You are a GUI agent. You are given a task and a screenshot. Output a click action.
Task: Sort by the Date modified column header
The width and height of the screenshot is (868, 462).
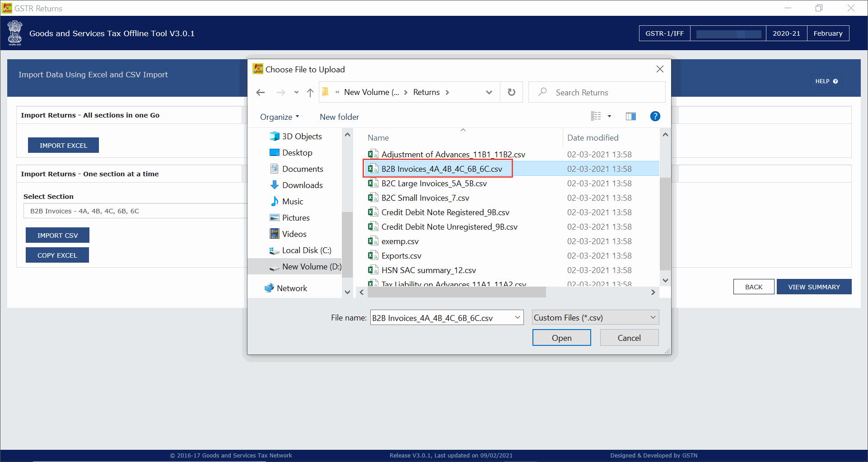point(593,138)
